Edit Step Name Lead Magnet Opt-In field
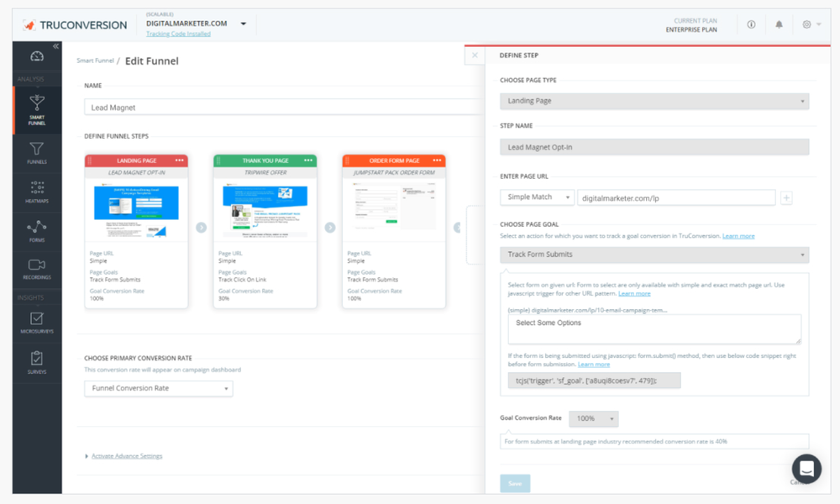The image size is (840, 504). [654, 147]
